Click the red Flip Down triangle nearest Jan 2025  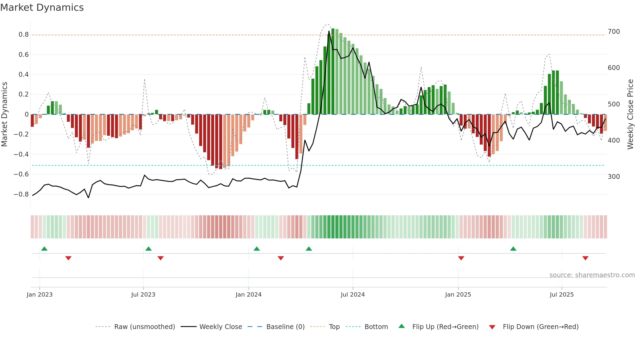461,258
